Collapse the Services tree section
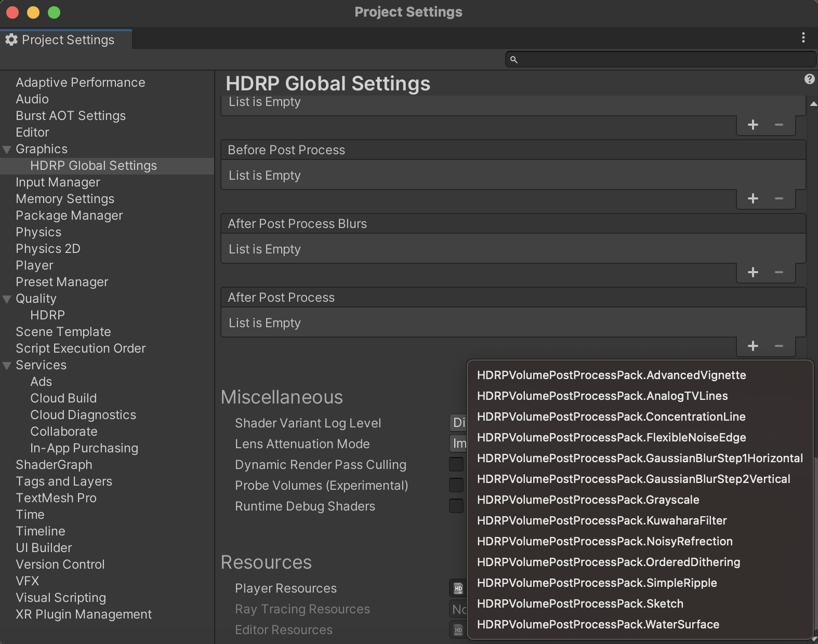 tap(7, 366)
